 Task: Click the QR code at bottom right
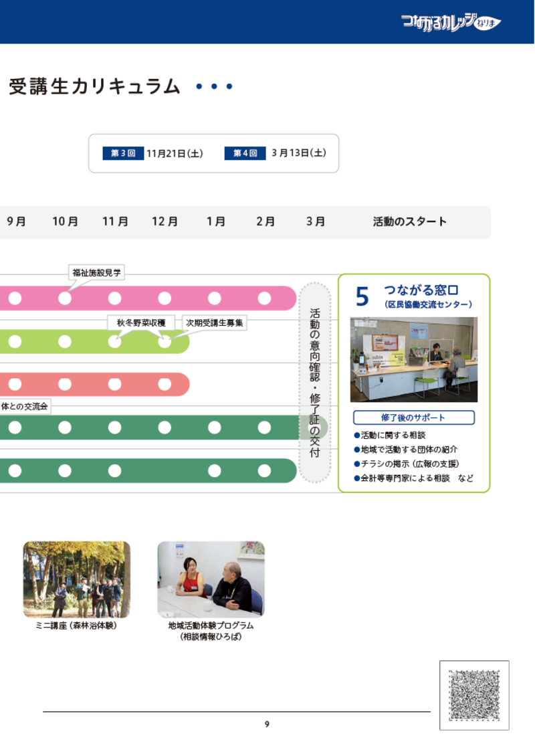tap(474, 695)
